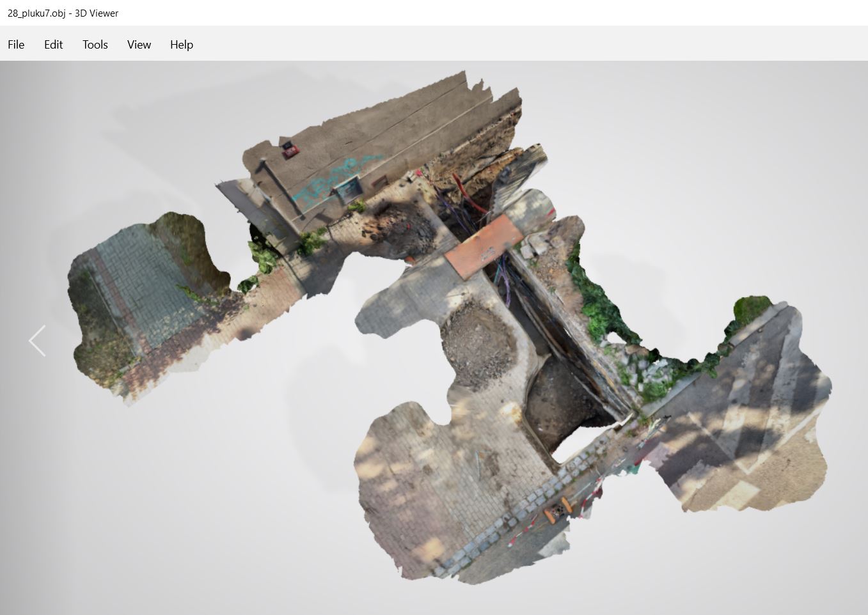868x615 pixels.
Task: Select the orange board covering the trench
Action: click(484, 246)
